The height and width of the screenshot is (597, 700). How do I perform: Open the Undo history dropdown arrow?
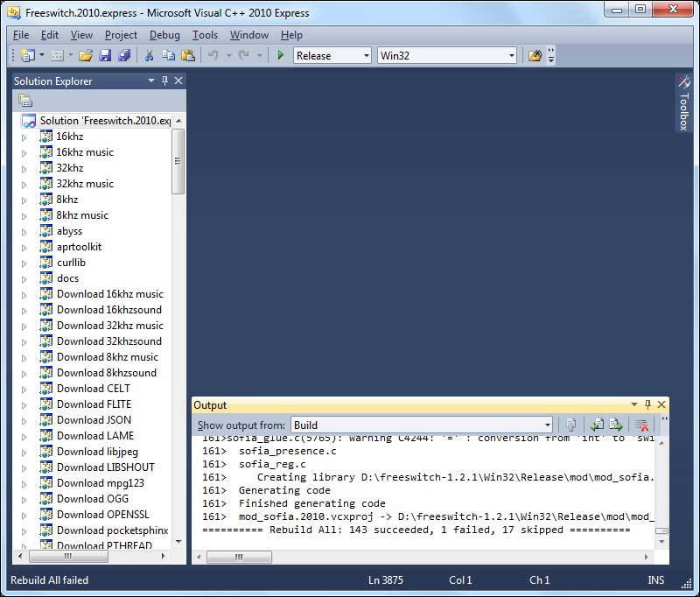click(228, 55)
